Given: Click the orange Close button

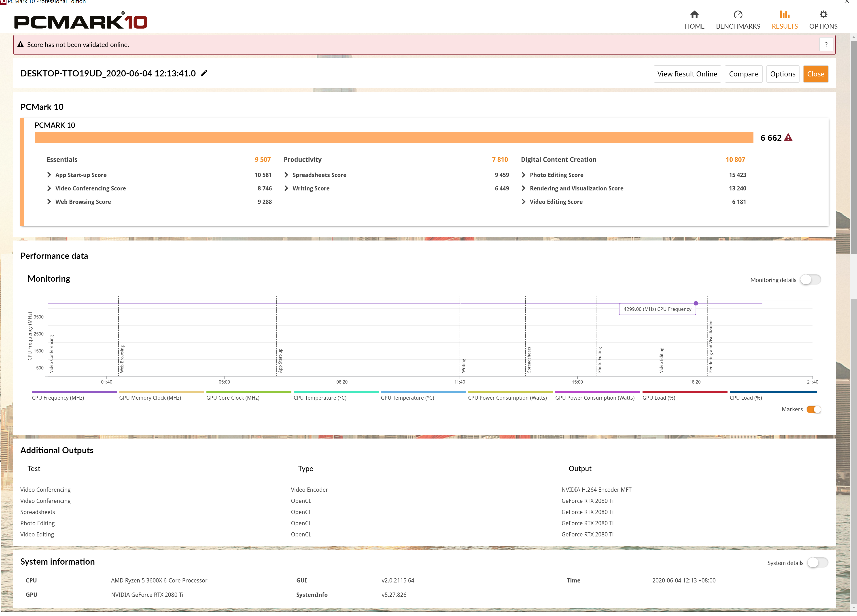Looking at the screenshot, I should (x=815, y=74).
